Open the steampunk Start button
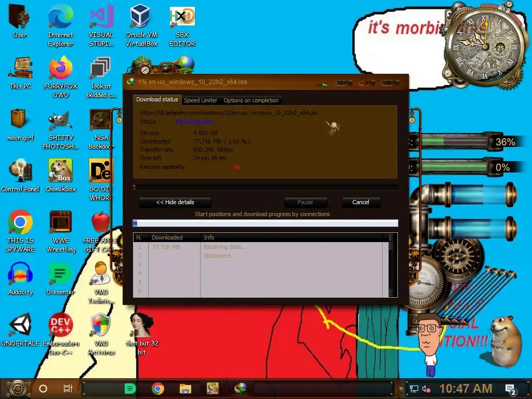 coord(18,389)
